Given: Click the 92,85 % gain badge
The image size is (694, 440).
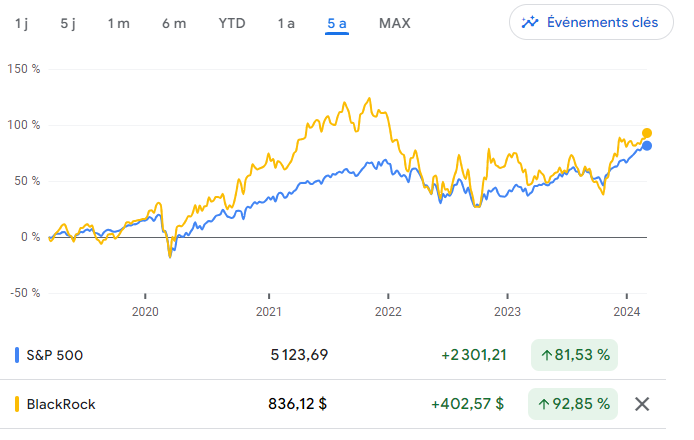Looking at the screenshot, I should point(573,404).
